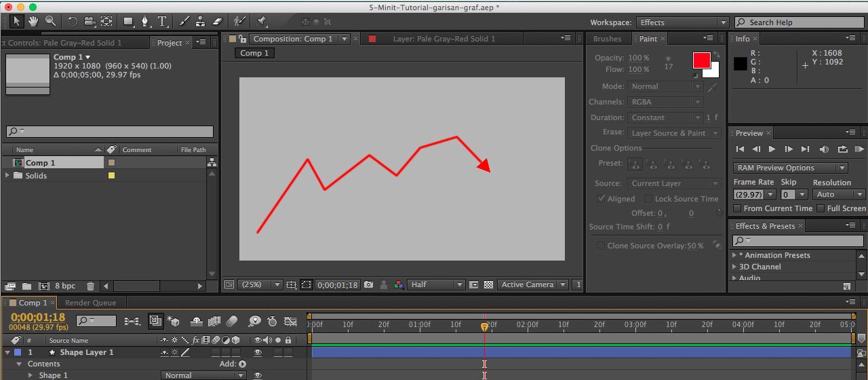The width and height of the screenshot is (868, 380).
Task: Switch to the Layer: Pale Gray-Red Solid 1 tab
Action: 444,39
